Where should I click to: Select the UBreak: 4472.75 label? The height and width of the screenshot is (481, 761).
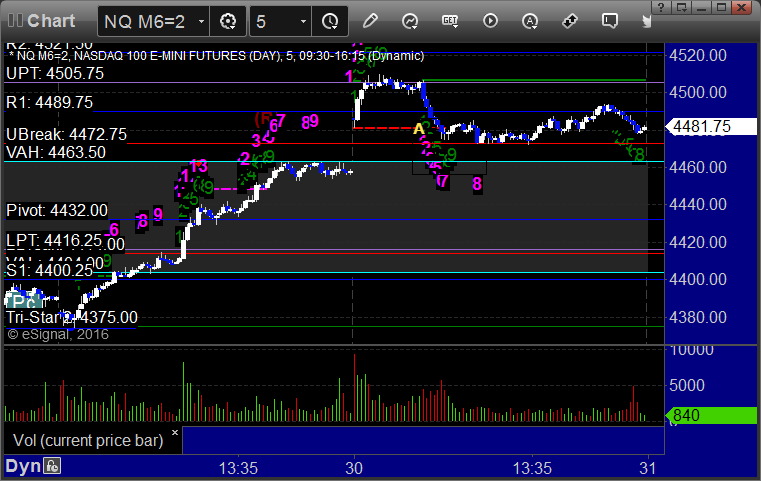click(66, 134)
